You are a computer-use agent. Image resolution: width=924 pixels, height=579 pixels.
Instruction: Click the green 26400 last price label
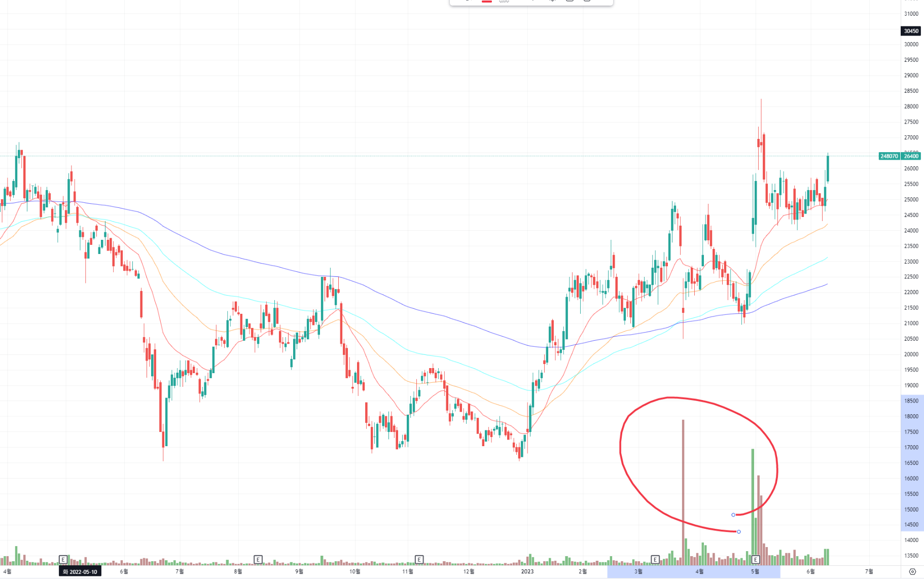[x=911, y=156]
